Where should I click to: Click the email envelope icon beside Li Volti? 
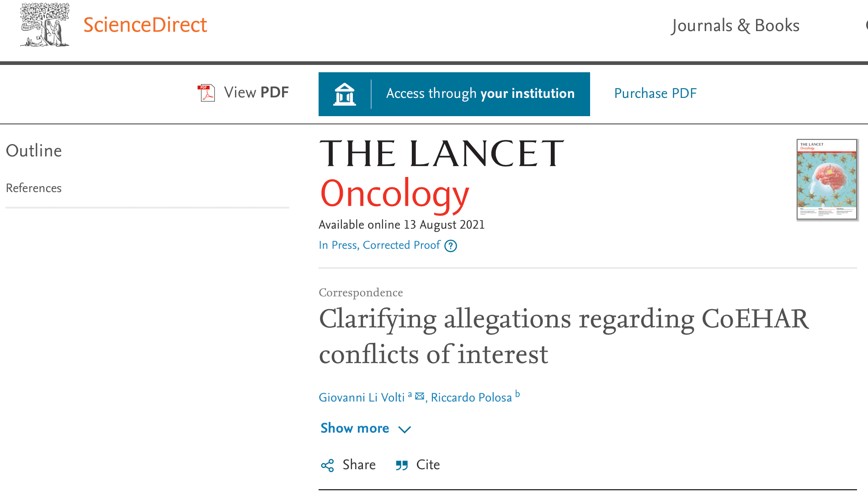420,396
